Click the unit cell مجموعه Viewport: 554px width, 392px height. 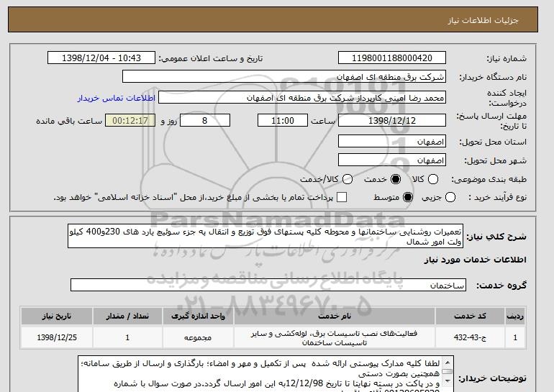(x=198, y=337)
